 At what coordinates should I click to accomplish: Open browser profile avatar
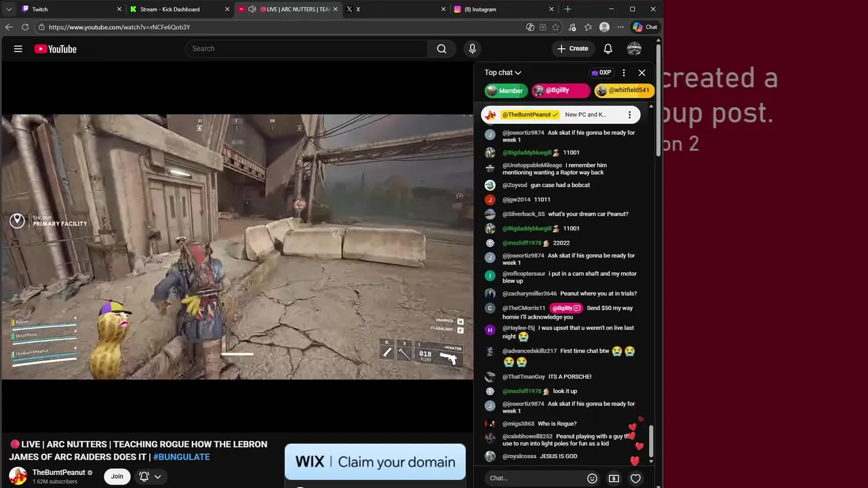tap(604, 27)
